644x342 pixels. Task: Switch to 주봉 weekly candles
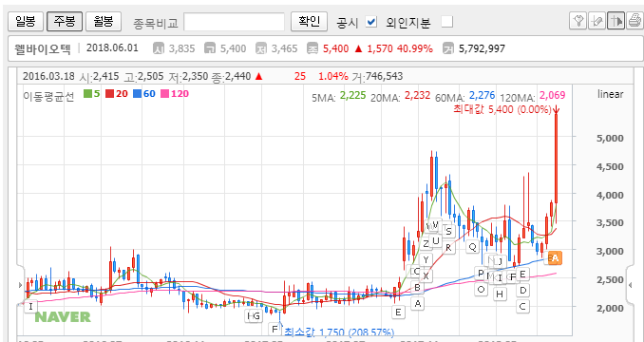65,21
